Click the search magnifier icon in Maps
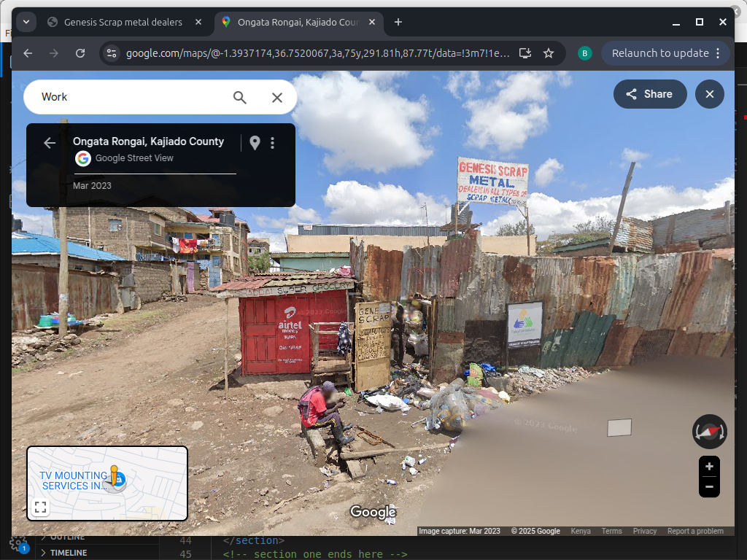 coord(239,97)
